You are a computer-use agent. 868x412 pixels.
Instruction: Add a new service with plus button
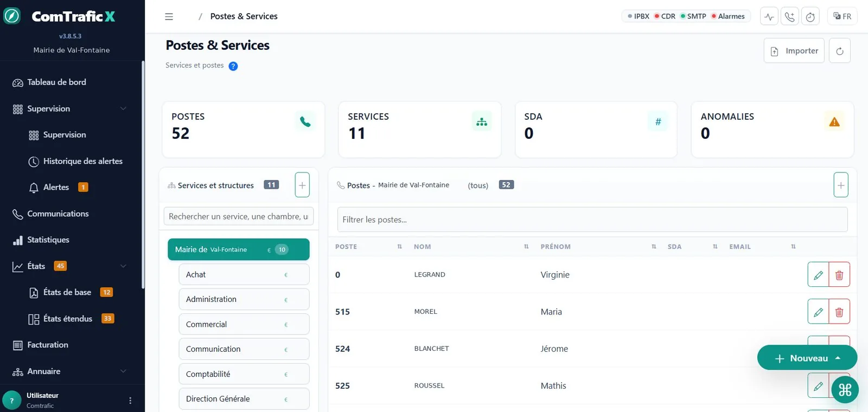click(302, 185)
